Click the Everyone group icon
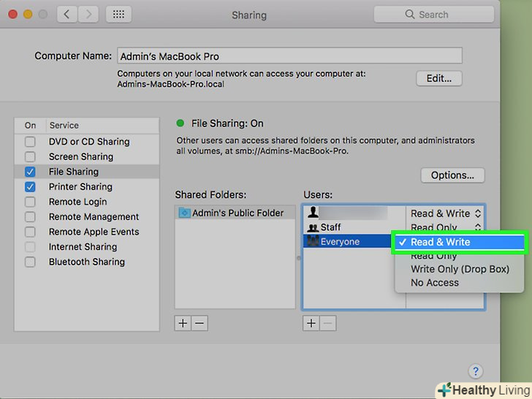Image resolution: width=532 pixels, height=399 pixels. click(x=313, y=241)
